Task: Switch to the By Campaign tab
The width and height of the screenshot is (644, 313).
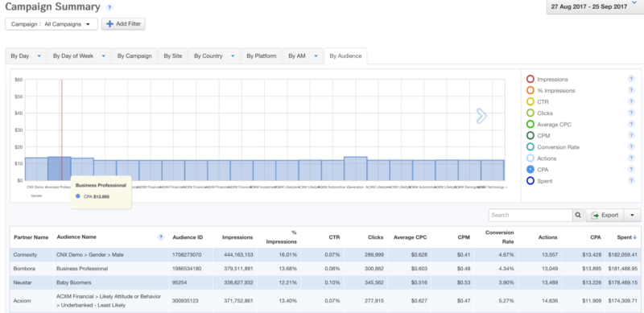Action: click(134, 56)
